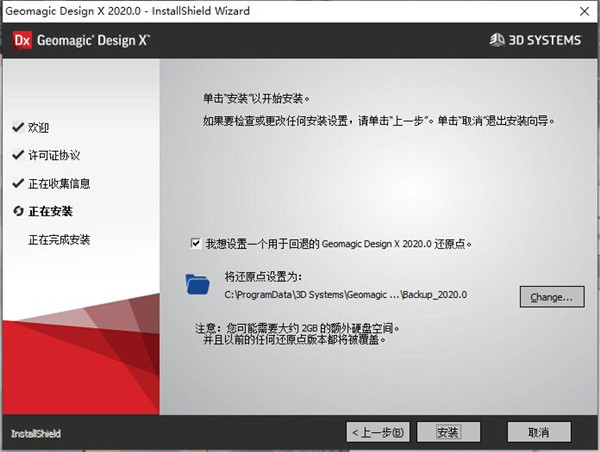Select the 正在收集信息 step in the sidebar
This screenshot has width=600, height=452.
[x=60, y=184]
